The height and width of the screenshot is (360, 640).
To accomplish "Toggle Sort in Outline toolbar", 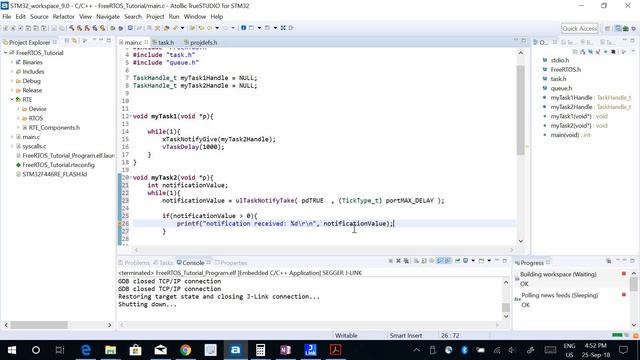I will (582, 52).
